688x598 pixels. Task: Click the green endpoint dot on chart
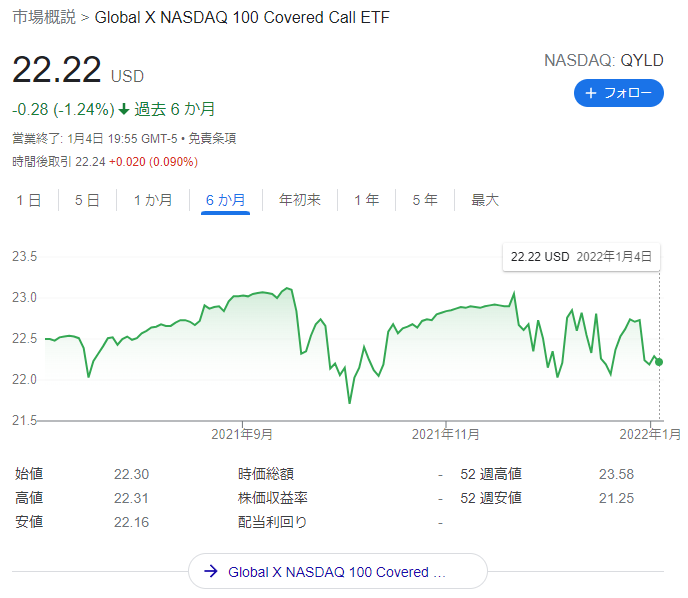click(659, 362)
